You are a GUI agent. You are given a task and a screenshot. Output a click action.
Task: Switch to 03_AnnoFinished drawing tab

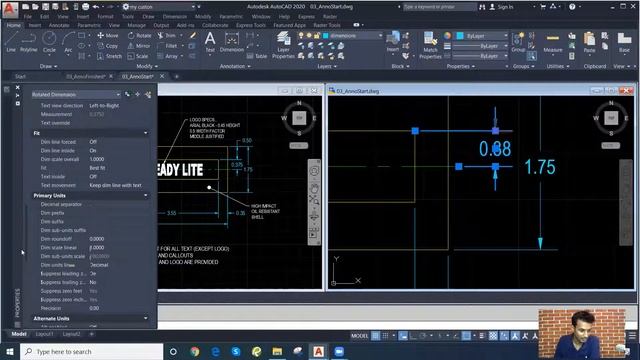tap(85, 76)
